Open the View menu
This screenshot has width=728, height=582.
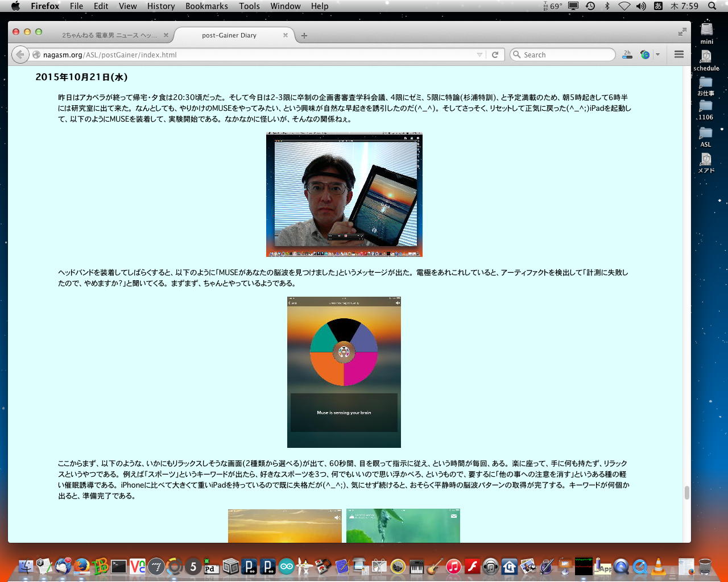pos(128,6)
